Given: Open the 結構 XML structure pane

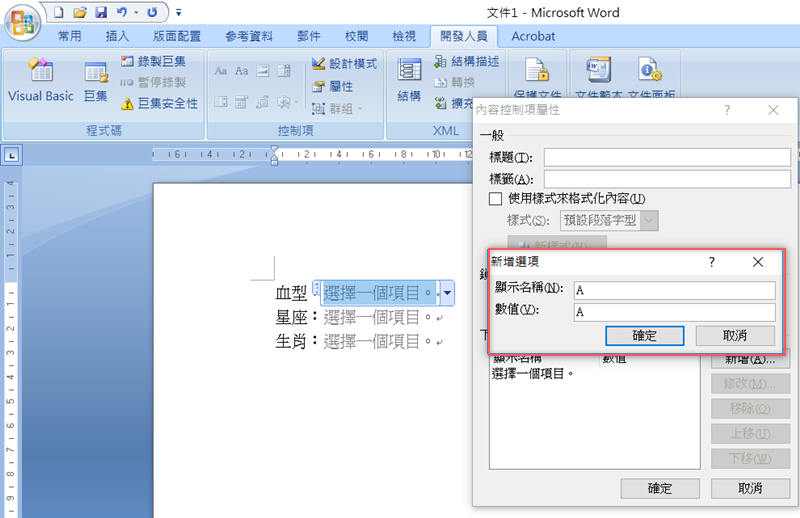Looking at the screenshot, I should click(x=409, y=80).
